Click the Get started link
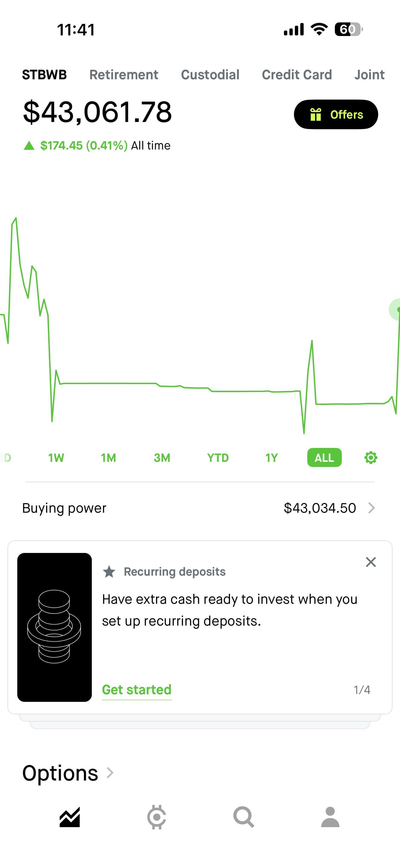Screen dimensions: 400x868 (137, 690)
